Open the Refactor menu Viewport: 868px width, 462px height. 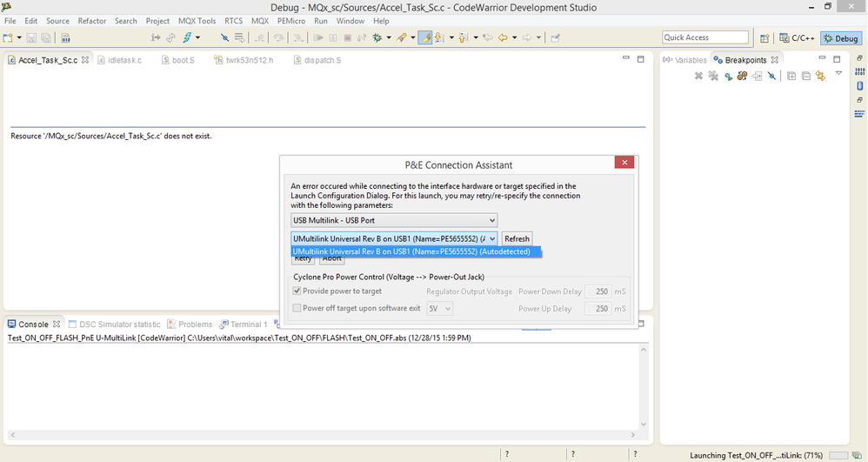click(x=92, y=21)
